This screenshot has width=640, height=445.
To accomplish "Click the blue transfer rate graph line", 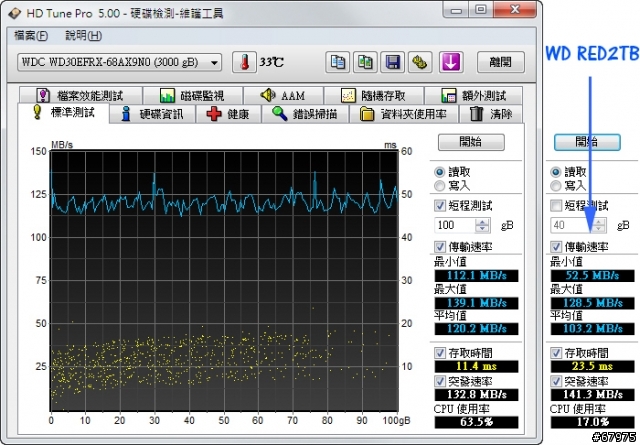I will (224, 202).
